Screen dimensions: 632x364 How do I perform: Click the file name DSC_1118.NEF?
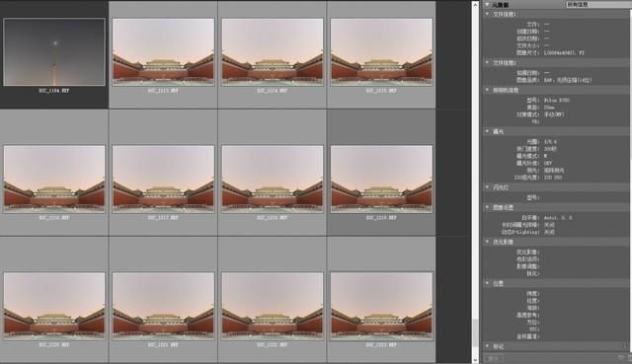(273, 218)
